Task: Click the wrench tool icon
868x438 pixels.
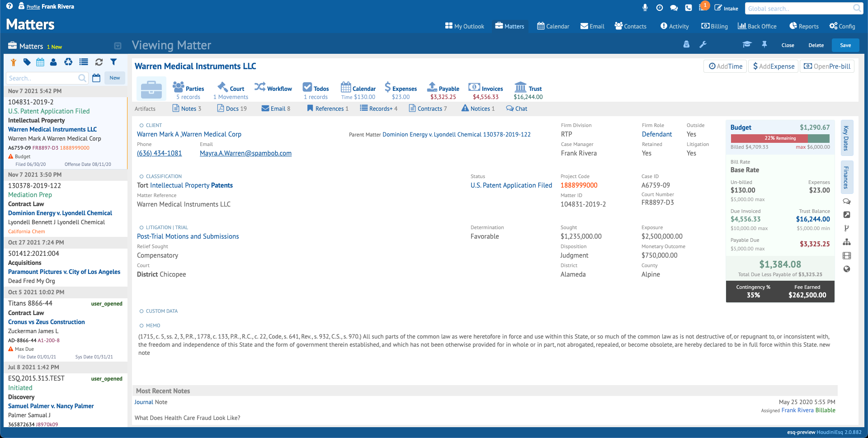Action: [x=703, y=45]
